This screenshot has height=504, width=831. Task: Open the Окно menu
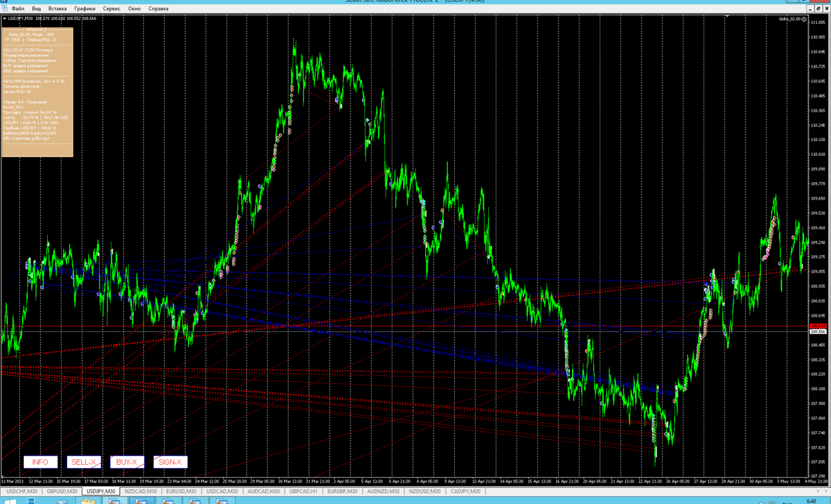point(134,9)
